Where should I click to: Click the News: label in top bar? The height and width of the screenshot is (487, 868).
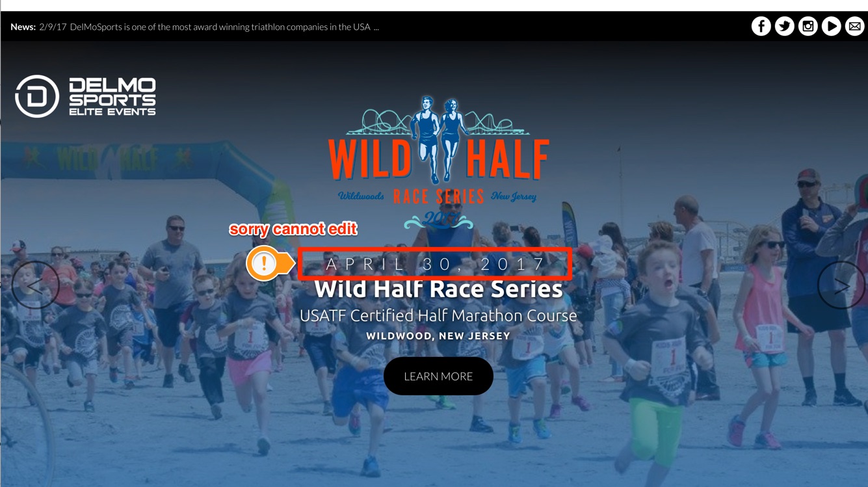coord(23,27)
